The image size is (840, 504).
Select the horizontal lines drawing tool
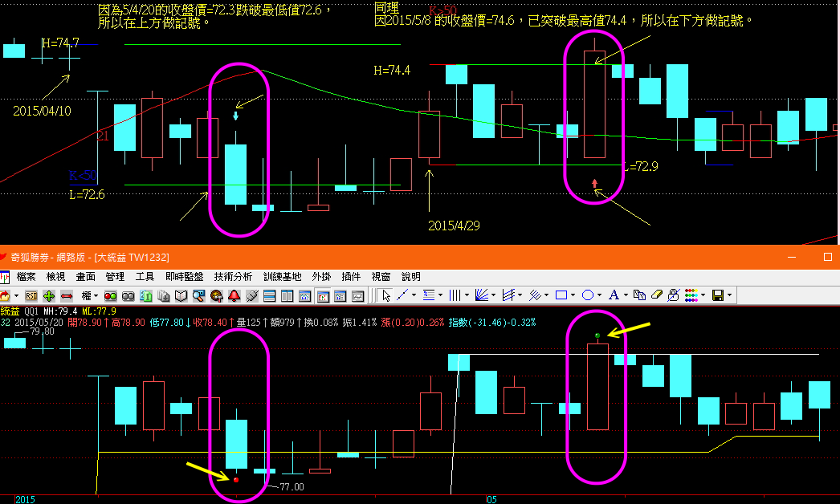(x=429, y=295)
